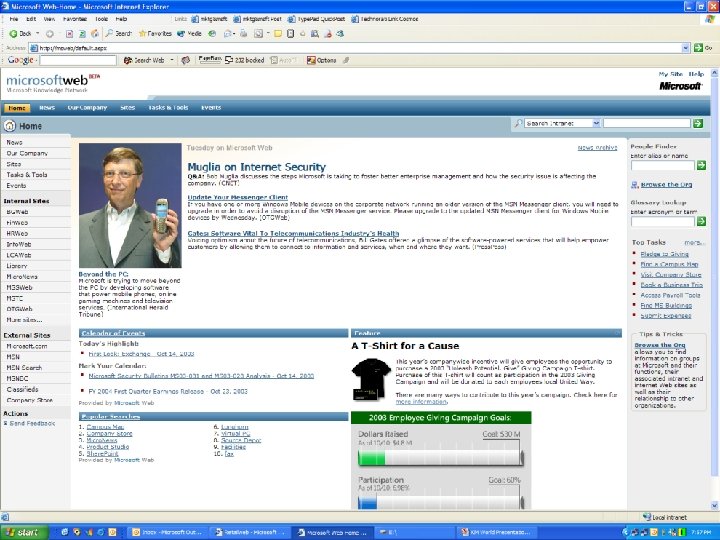720x540 pixels.
Task: Click the Edit page toolbar icon
Action: pyautogui.click(x=259, y=34)
